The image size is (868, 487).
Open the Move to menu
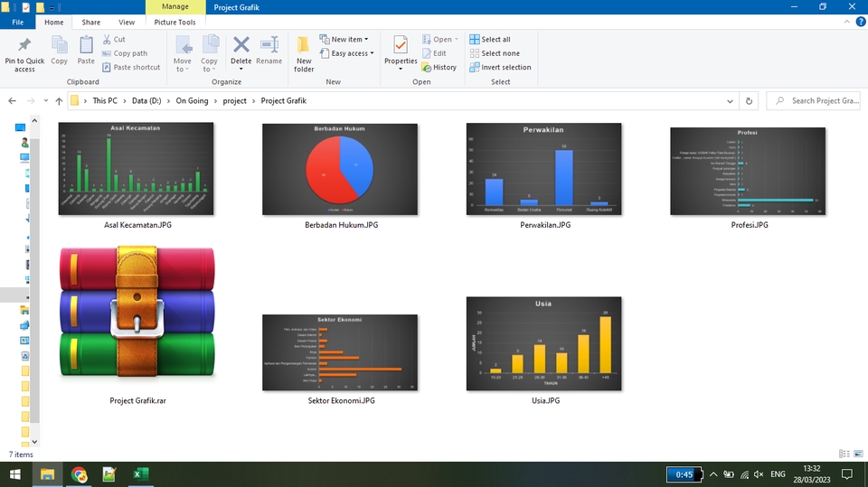tap(182, 53)
